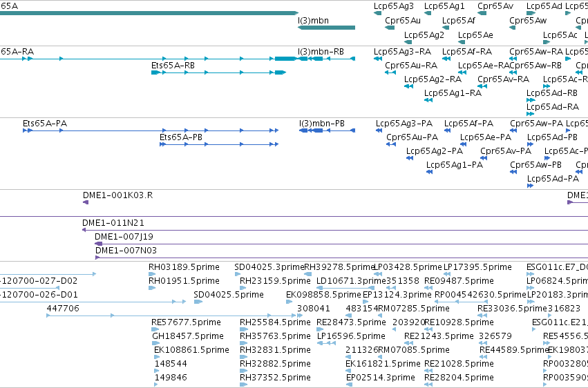Click the Lcp65Ag3-PA protein label
Image resolution: width=588 pixels, height=388 pixels.
tap(404, 124)
